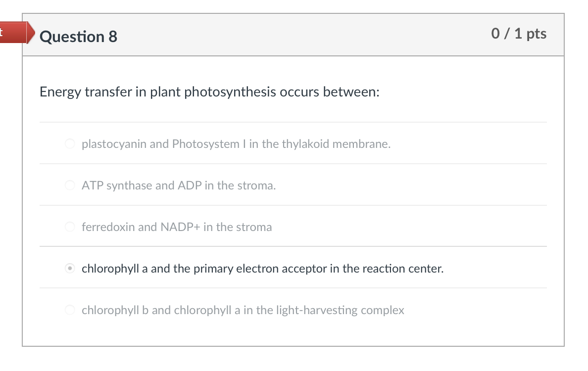Viewport: 588px width, 371px height.
Task: Click answer text 'chlorophyll a and the primary electron acceptor'
Action: 262,269
